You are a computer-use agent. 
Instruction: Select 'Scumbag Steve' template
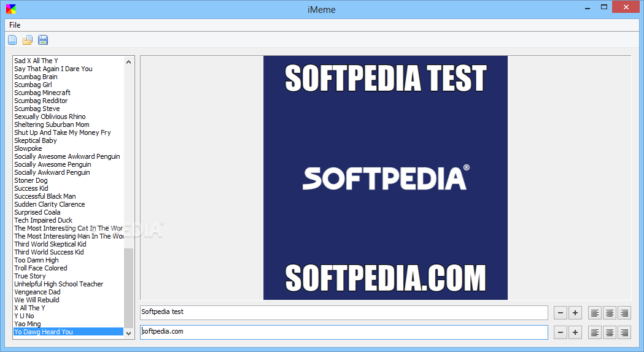(37, 109)
